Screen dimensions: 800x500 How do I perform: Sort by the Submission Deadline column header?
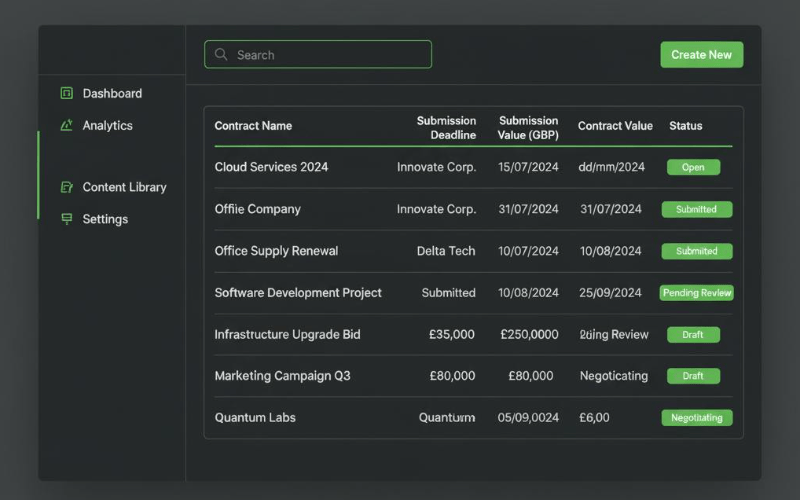tap(446, 128)
